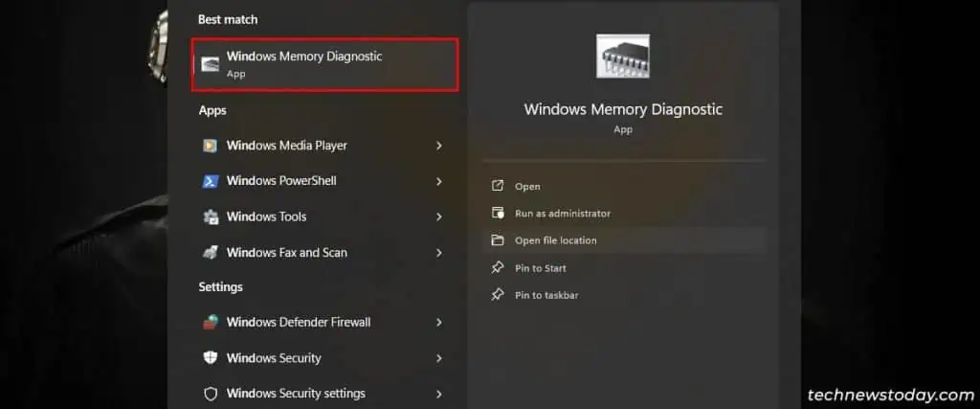The width and height of the screenshot is (980, 409).
Task: Click the Windows Defender Firewall icon
Action: click(x=210, y=323)
